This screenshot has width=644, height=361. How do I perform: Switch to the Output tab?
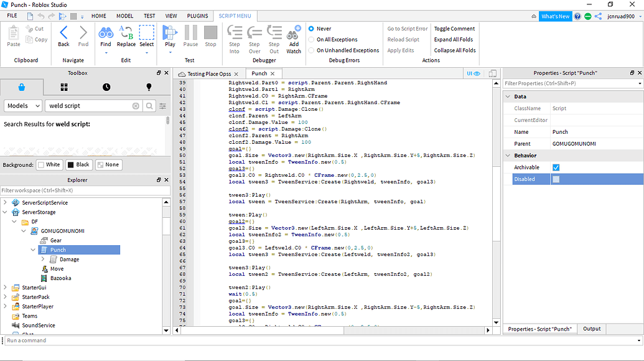coord(592,329)
